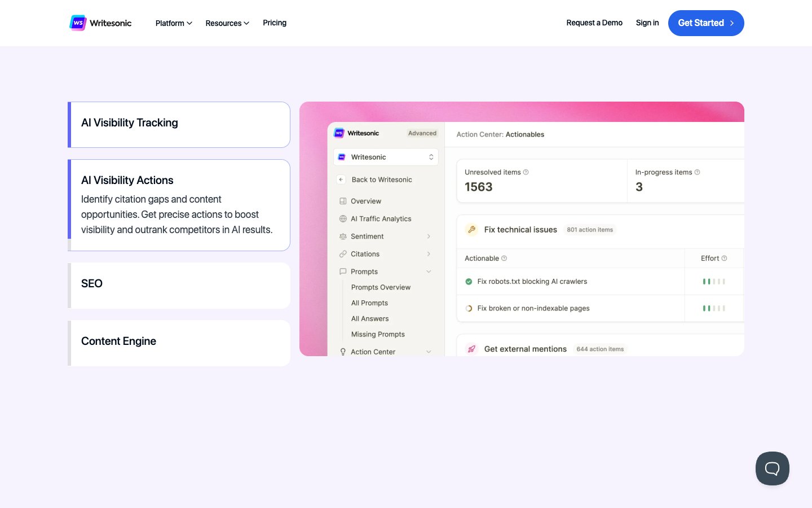
Task: Expand the Resources dropdown menu
Action: [227, 23]
